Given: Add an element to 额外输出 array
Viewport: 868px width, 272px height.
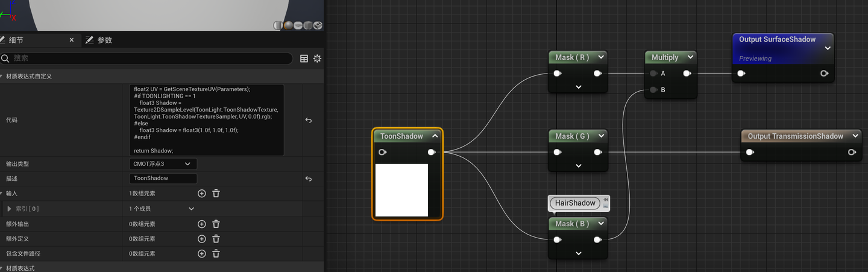Looking at the screenshot, I should [x=202, y=224].
